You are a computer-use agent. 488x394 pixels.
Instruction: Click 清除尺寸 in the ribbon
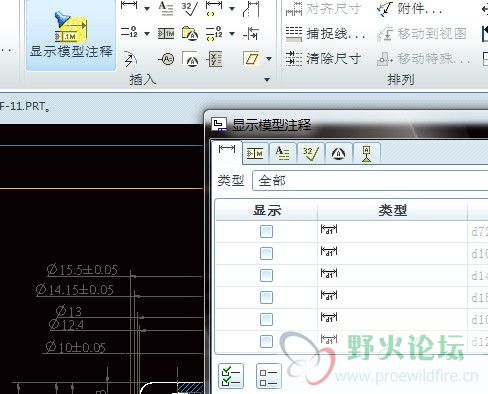323,59
